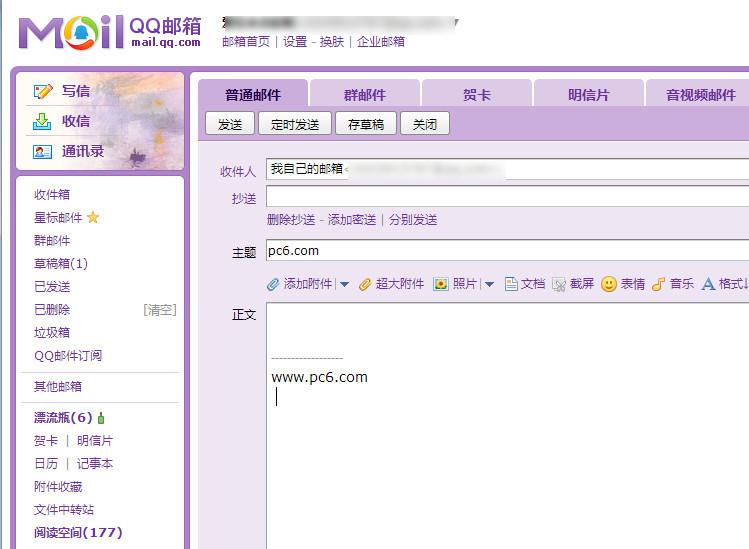The image size is (749, 549).
Task: Click into the 正文 message body editor
Action: tap(507, 425)
